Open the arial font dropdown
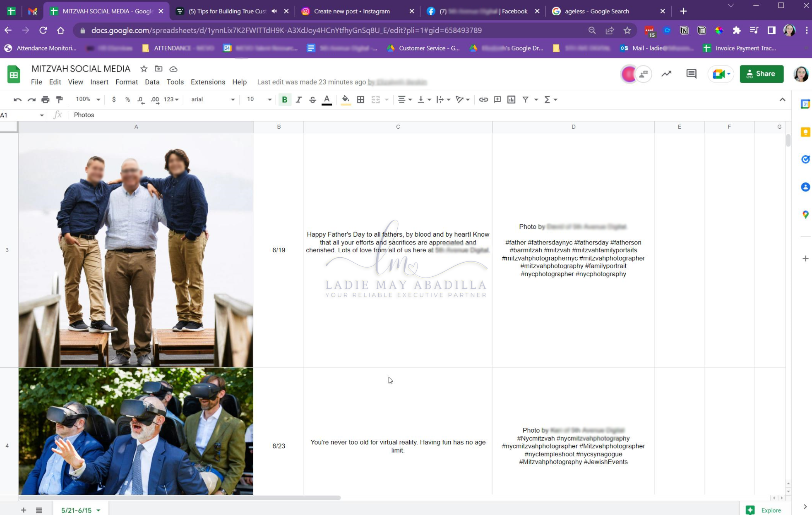The width and height of the screenshot is (812, 515). click(213, 99)
